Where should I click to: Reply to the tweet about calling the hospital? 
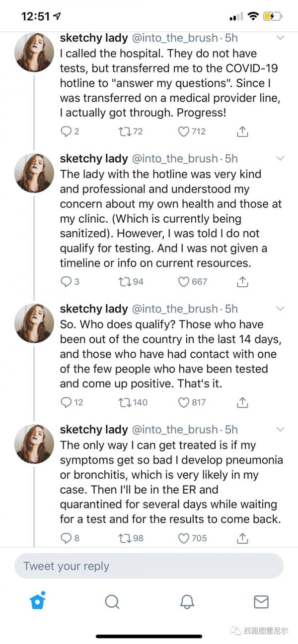click(x=66, y=131)
